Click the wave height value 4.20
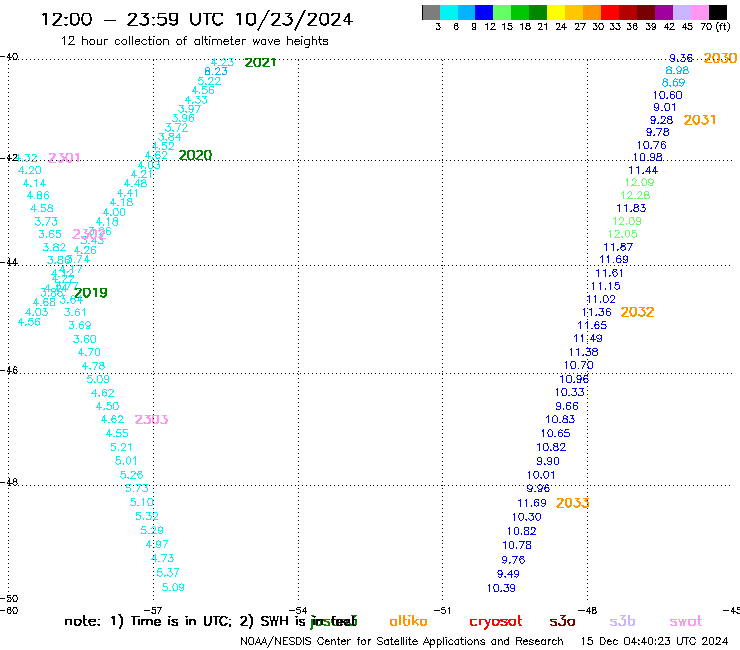The width and height of the screenshot is (740, 650). click(x=30, y=170)
